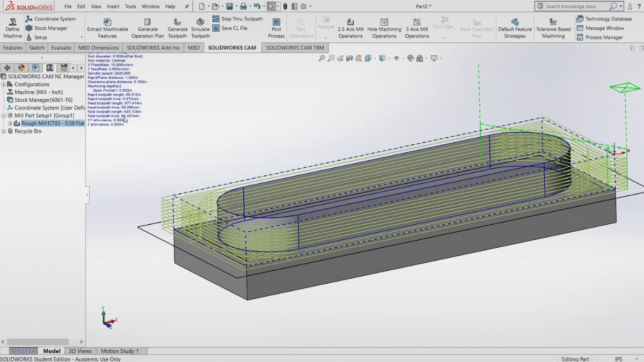Screen dimensions: 644x362
Task: Open Hole Machining Operations
Action: click(384, 28)
